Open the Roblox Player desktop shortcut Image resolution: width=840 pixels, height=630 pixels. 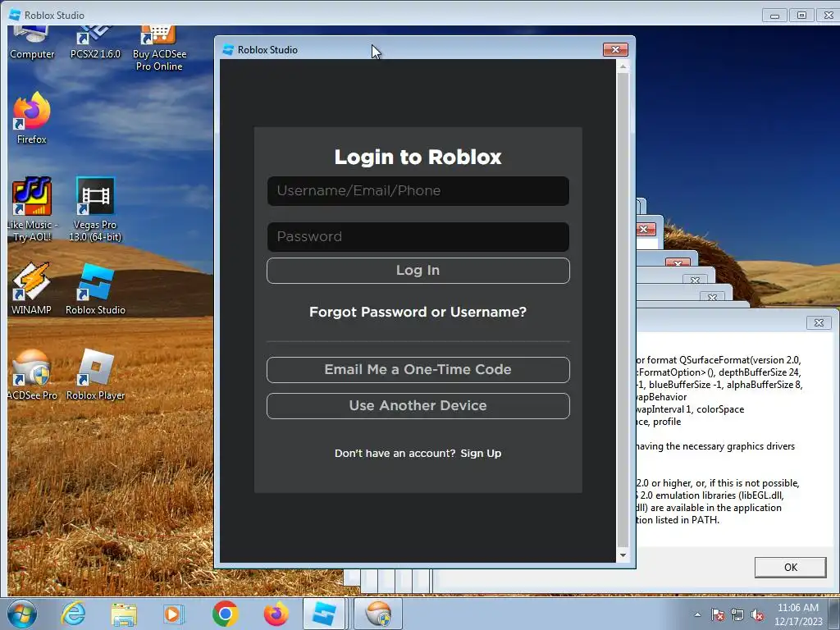pos(95,374)
